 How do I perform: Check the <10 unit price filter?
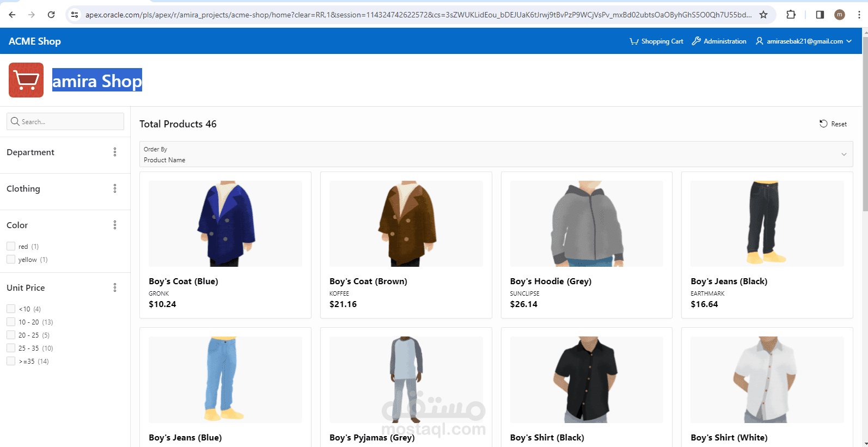(x=11, y=309)
